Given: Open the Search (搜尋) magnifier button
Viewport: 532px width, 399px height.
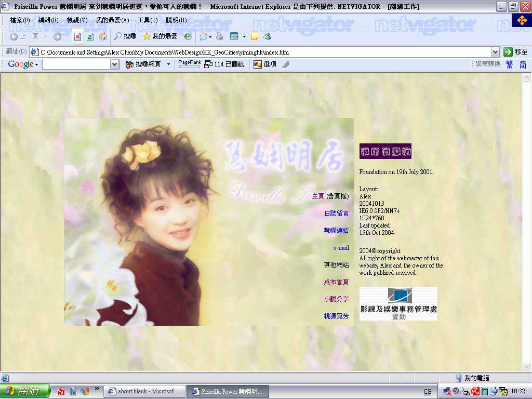Looking at the screenshot, I should pos(125,36).
